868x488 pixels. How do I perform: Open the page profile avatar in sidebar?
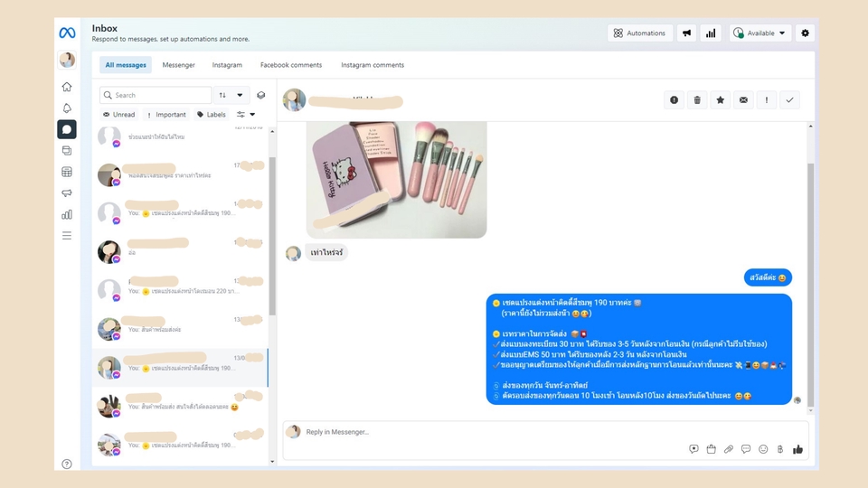67,60
